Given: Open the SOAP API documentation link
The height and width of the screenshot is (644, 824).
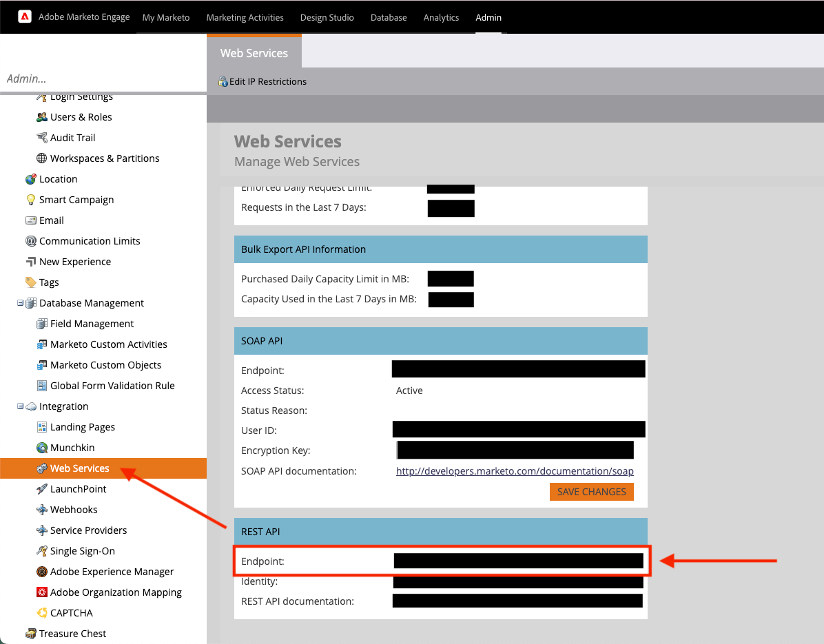Looking at the screenshot, I should [515, 471].
